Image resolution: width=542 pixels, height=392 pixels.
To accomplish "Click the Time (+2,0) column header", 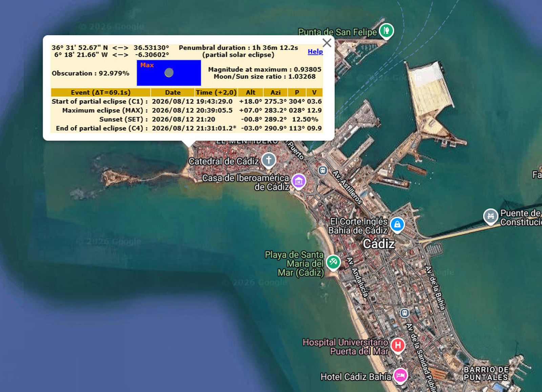I will [216, 92].
